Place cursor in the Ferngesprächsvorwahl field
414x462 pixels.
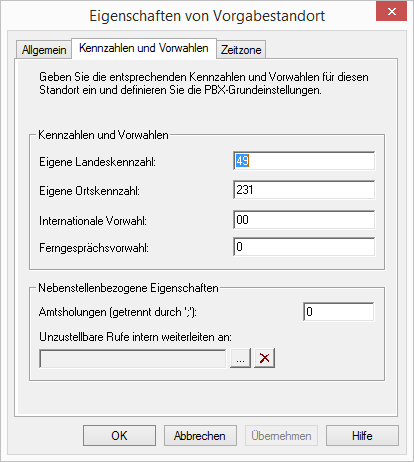(x=304, y=247)
